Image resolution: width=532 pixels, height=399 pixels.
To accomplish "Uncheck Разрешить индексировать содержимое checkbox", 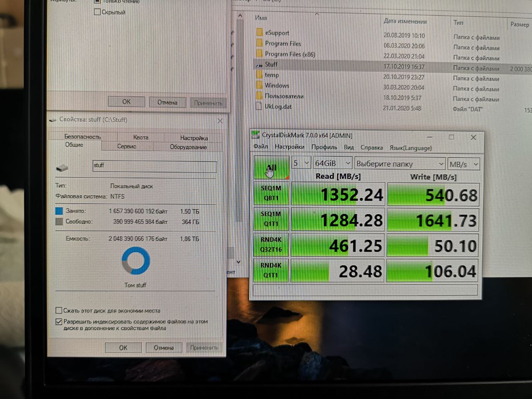I will 59,321.
